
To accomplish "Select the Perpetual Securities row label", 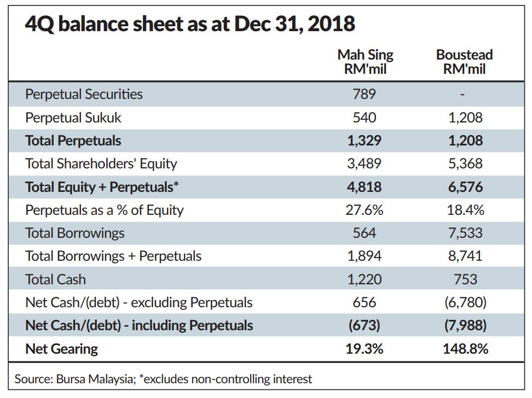I will tap(84, 94).
